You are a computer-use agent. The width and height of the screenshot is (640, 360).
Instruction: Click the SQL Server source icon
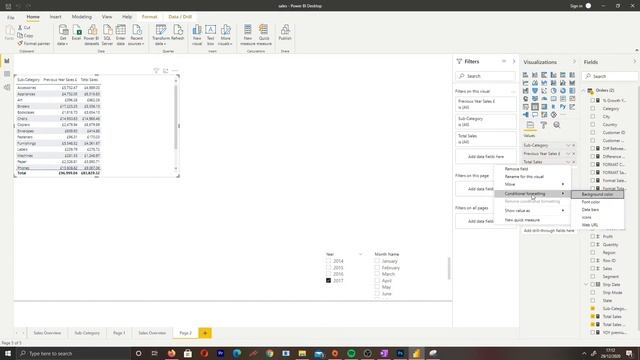click(107, 35)
